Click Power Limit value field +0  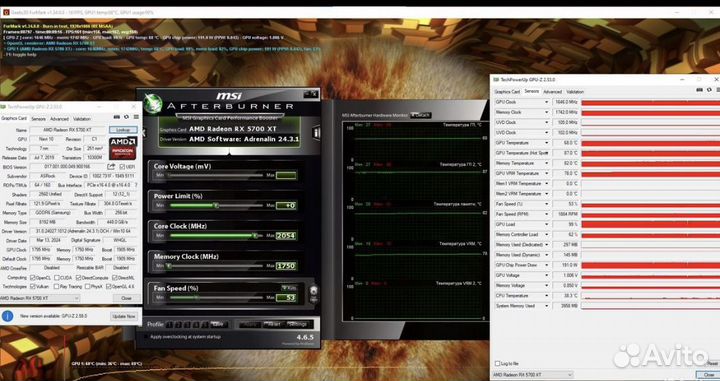286,205
